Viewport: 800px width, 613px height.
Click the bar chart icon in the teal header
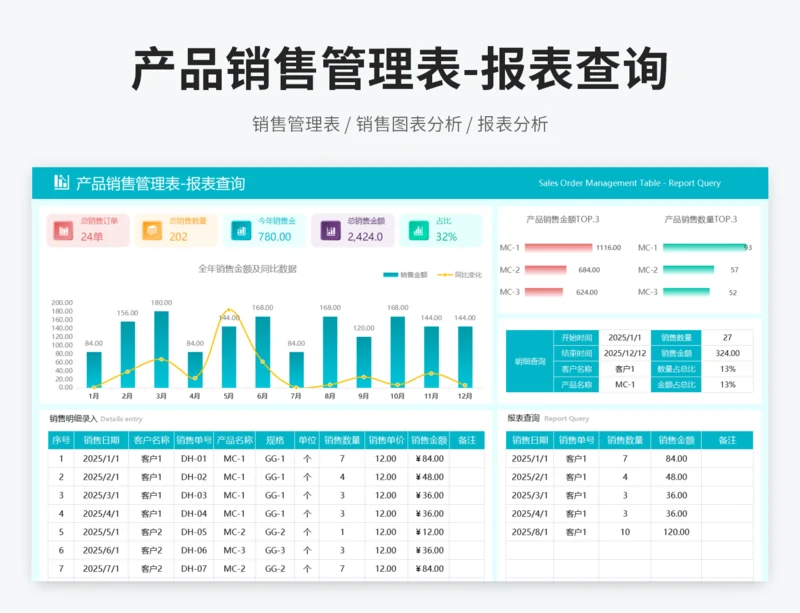click(x=61, y=182)
